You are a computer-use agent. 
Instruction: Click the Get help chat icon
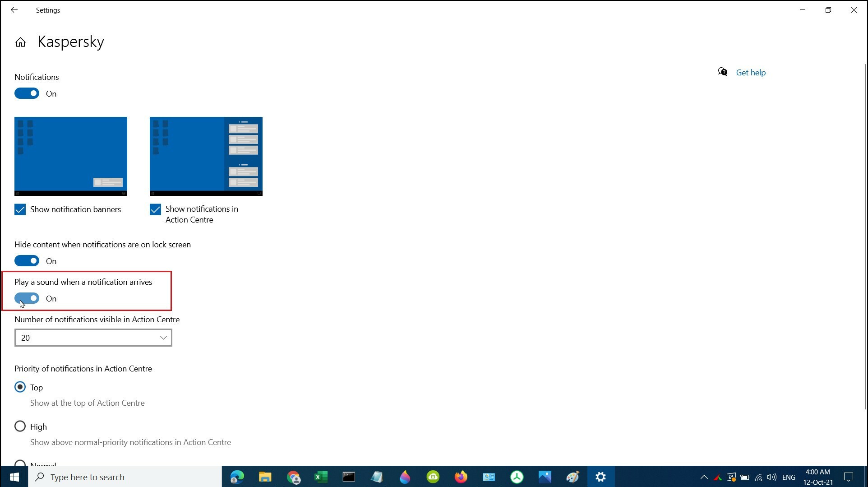(723, 72)
